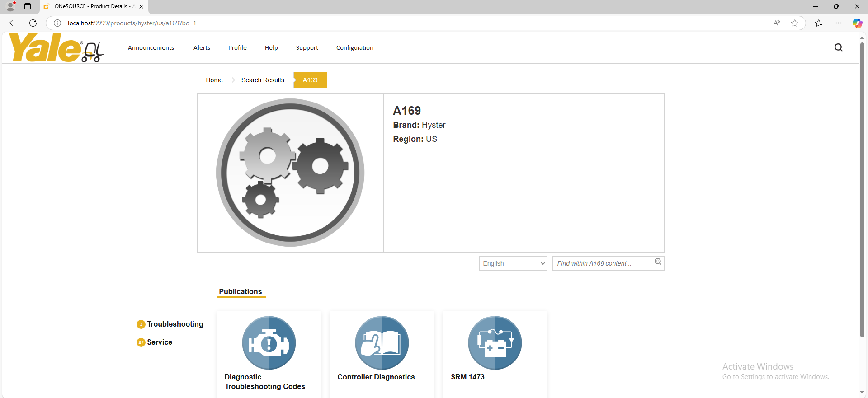Click badge 3 next to Troubleshooting

point(141,324)
